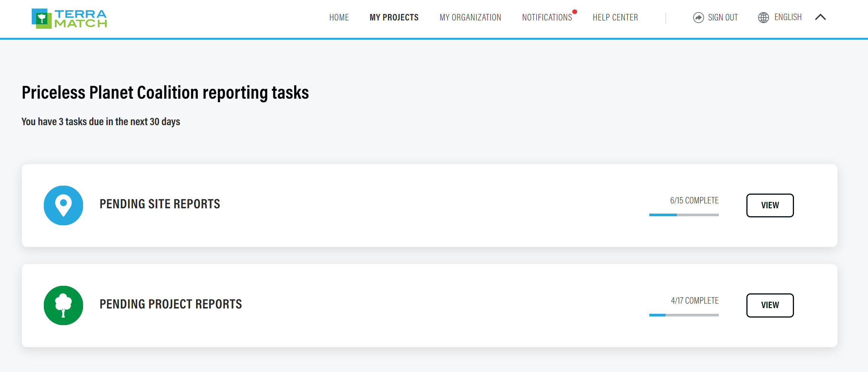
Task: Click SIGN OUT link
Action: point(723,17)
